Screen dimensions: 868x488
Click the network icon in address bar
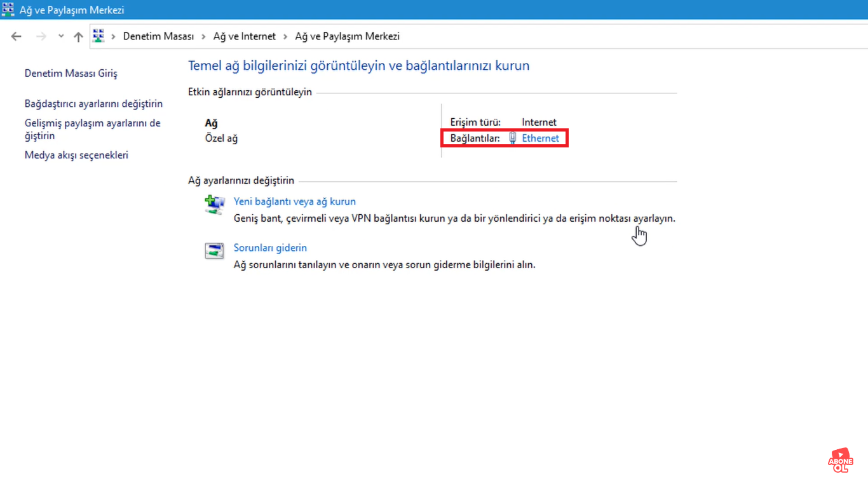point(98,36)
